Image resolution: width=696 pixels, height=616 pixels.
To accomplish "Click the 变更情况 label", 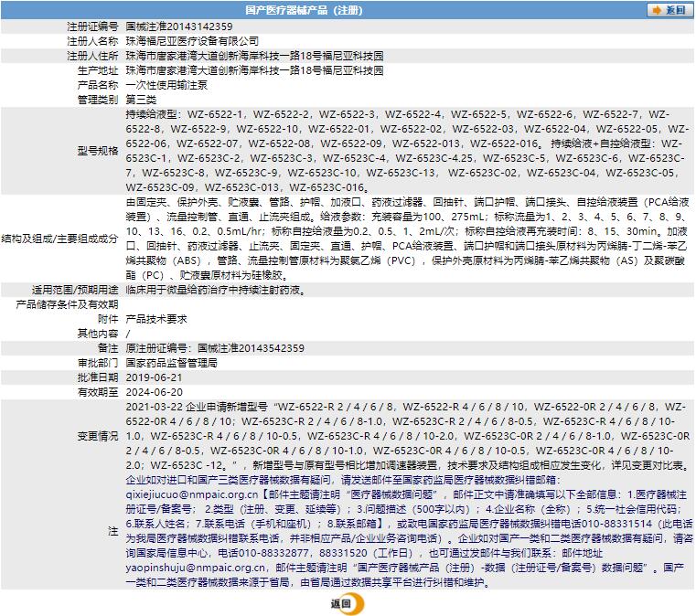I will click(x=98, y=436).
